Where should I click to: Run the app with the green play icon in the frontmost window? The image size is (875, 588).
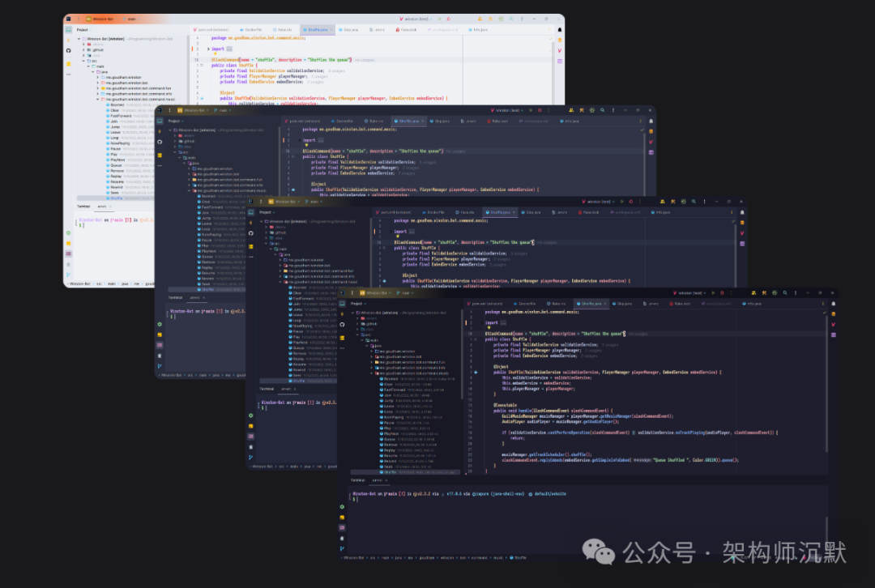coord(712,292)
